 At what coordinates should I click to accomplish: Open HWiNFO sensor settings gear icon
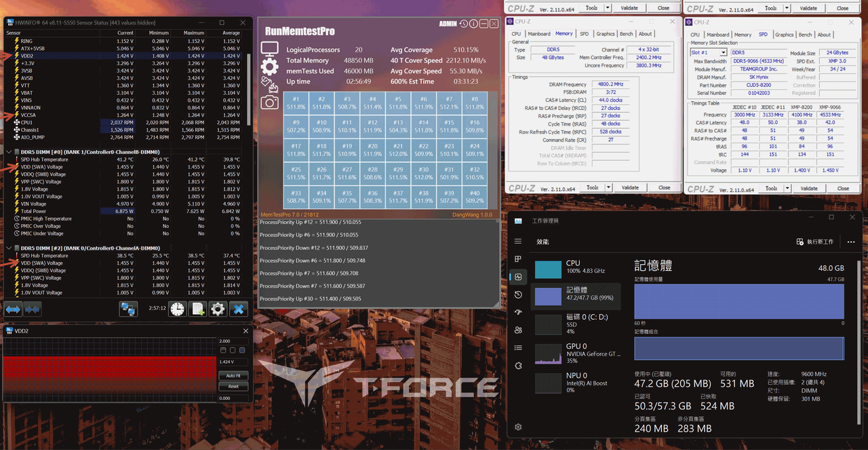(x=218, y=310)
